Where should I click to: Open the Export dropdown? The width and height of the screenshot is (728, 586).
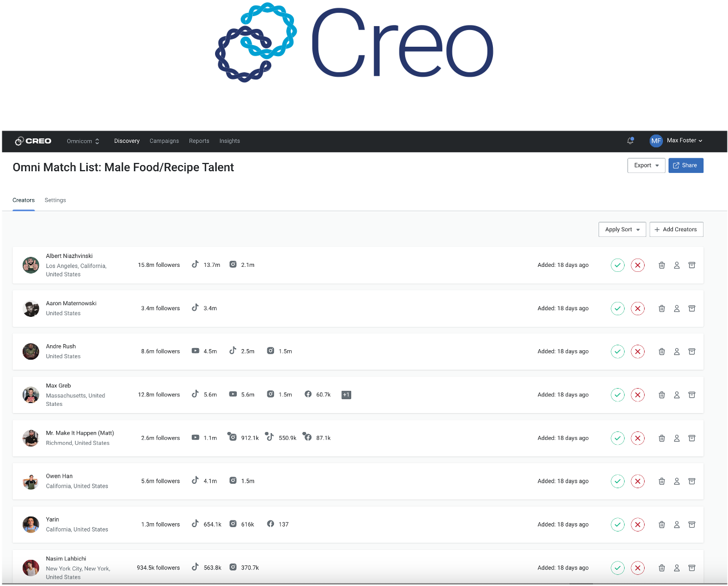(646, 166)
